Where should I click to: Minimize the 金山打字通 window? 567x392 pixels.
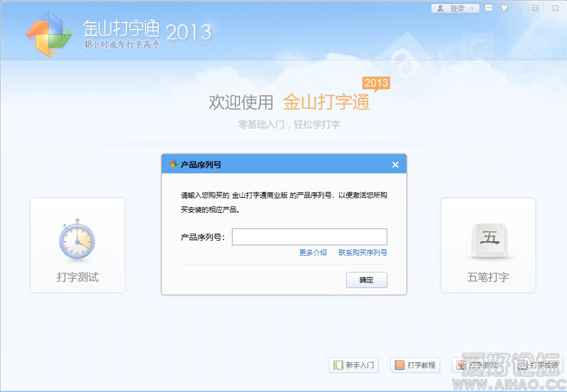[519, 9]
